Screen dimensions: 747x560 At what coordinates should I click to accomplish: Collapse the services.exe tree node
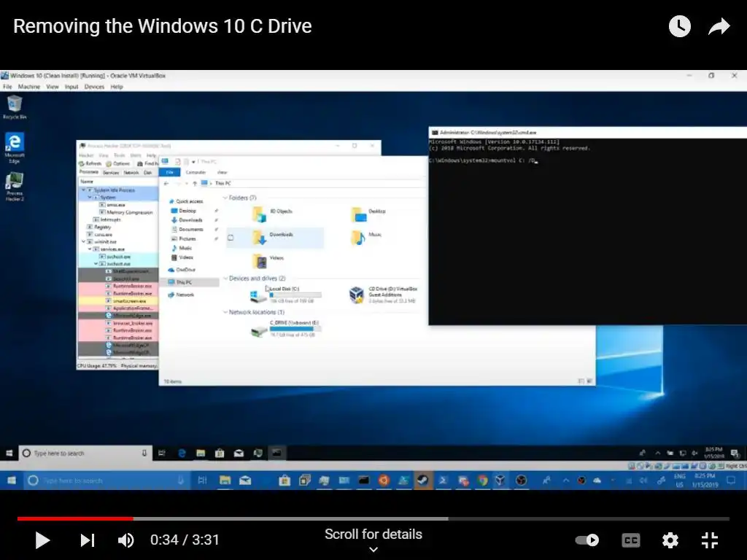pyautogui.click(x=90, y=249)
